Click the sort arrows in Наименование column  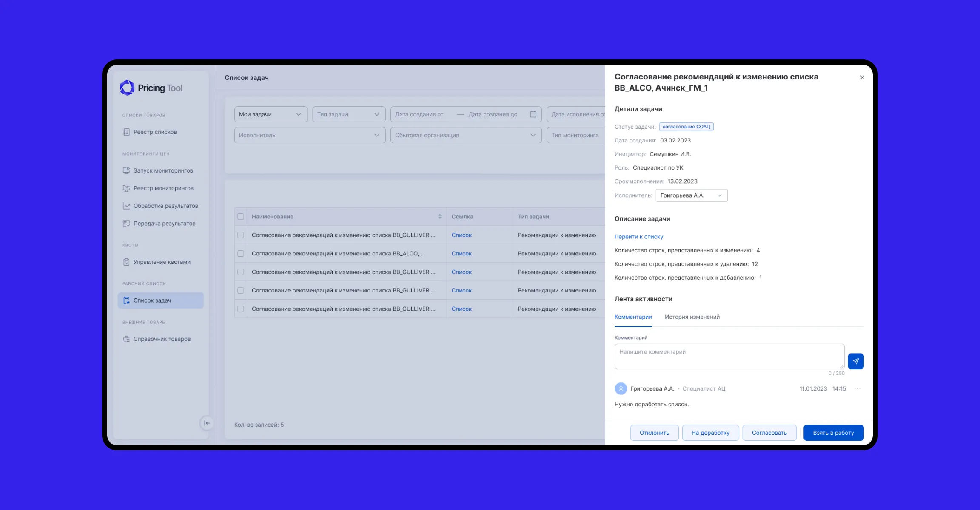coord(439,217)
